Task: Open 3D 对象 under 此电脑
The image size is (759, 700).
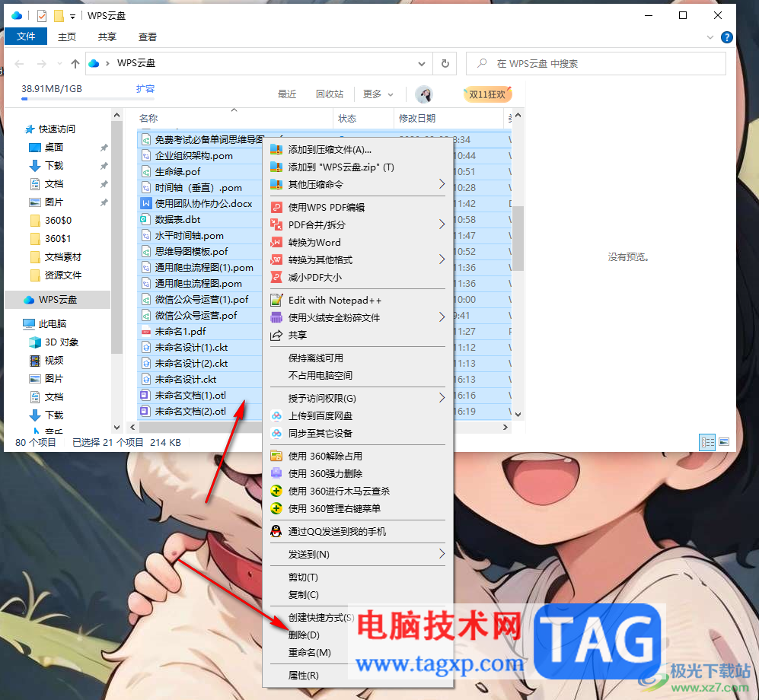Action: [61, 342]
